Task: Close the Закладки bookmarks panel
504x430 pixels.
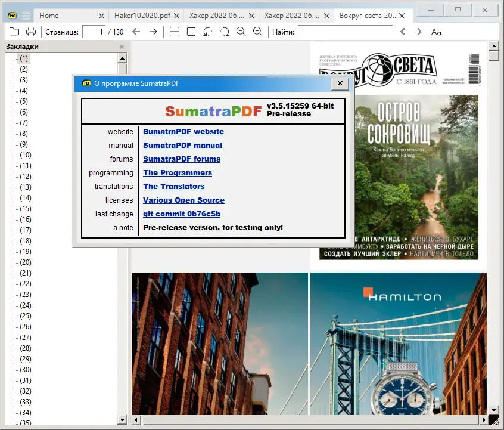Action: [x=122, y=47]
